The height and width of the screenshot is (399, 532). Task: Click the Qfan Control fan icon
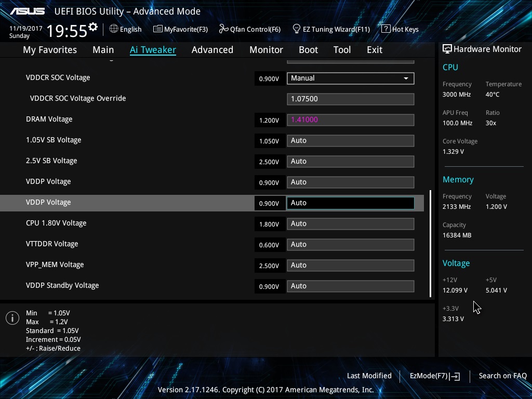pyautogui.click(x=223, y=29)
